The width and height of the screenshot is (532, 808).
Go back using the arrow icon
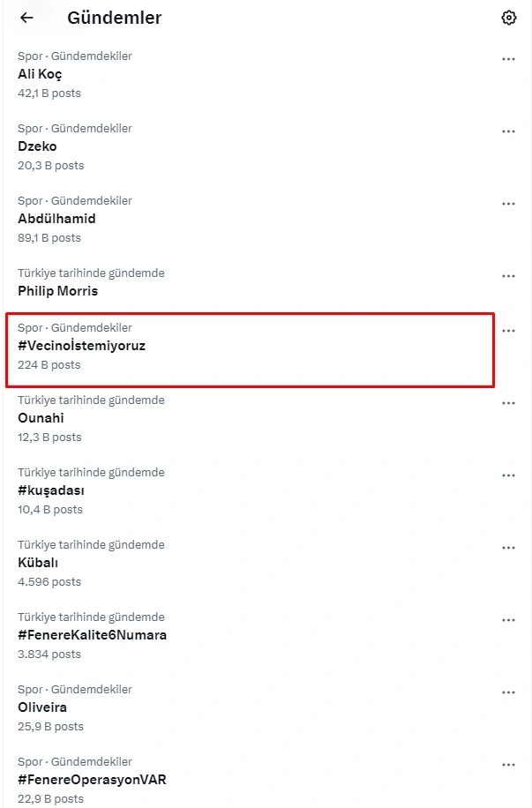coord(26,18)
